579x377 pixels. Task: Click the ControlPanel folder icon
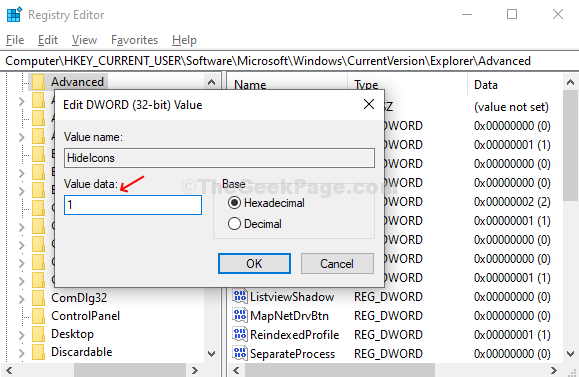pos(38,316)
